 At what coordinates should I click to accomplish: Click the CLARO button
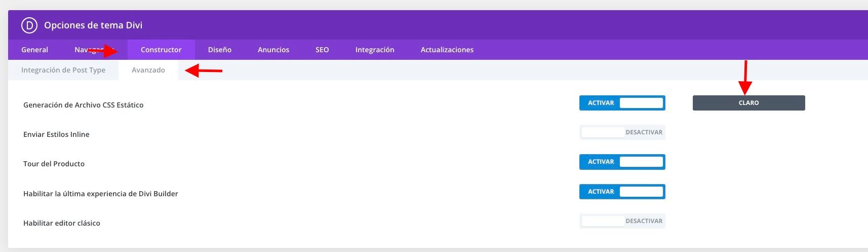point(748,103)
